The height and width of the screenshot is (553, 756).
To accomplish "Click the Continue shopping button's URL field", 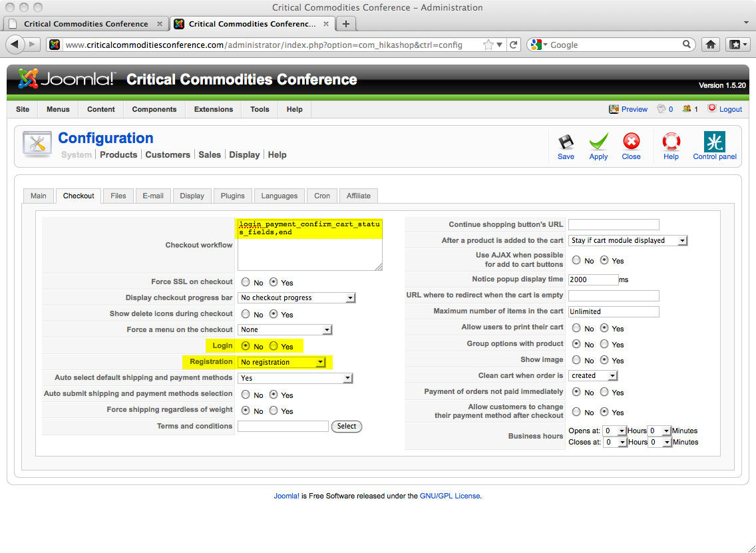I will click(614, 225).
